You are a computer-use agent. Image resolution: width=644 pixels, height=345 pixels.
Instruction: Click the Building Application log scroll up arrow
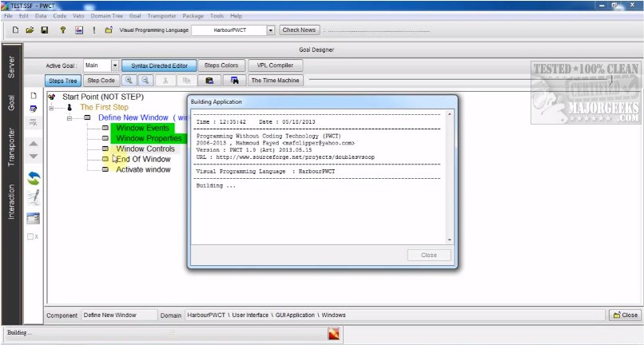(x=449, y=113)
